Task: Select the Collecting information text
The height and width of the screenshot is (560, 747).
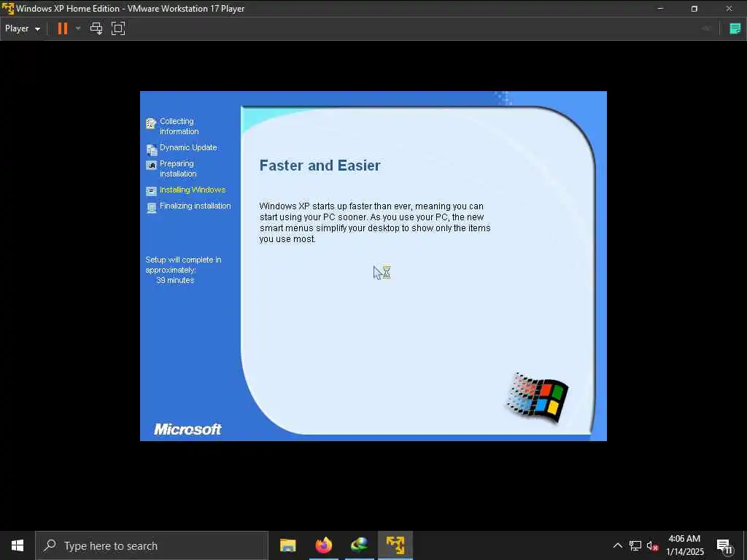Action: coord(179,126)
